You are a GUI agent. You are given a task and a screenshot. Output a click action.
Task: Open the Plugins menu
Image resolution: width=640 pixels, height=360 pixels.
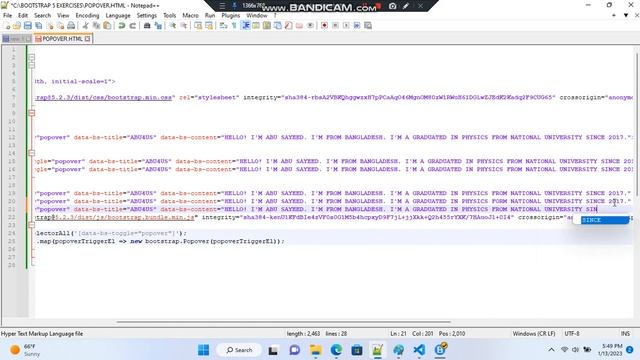231,16
